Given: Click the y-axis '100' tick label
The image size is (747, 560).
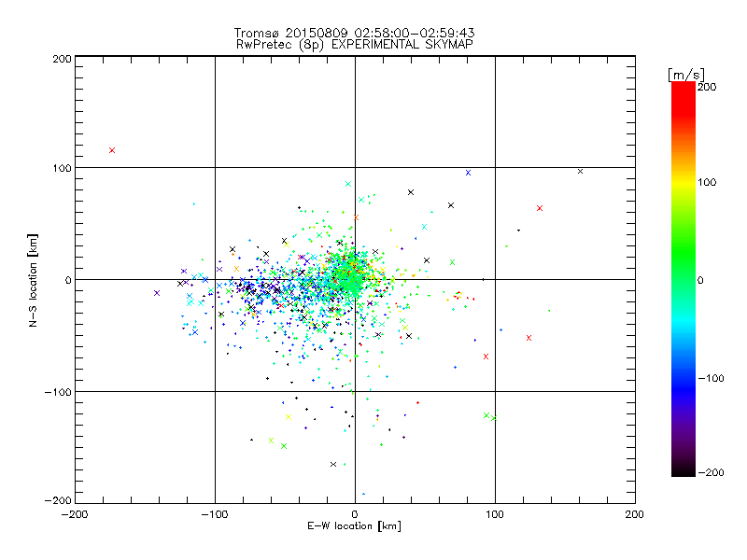Looking at the screenshot, I should click(63, 168).
